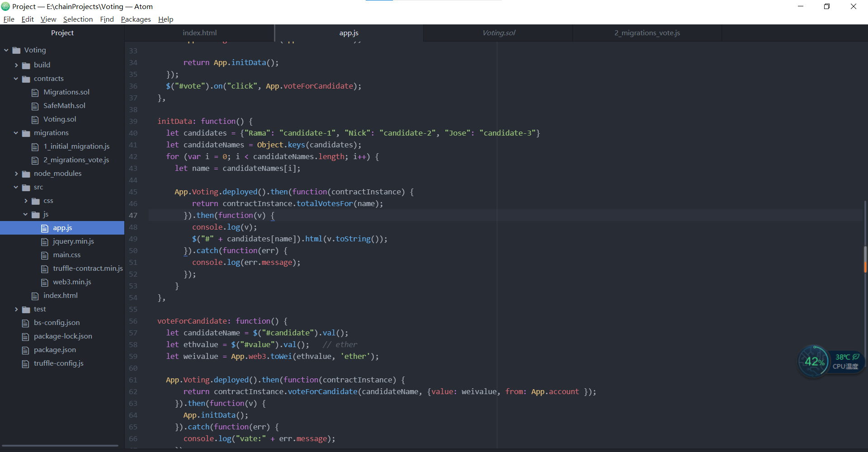868x452 pixels.
Task: Click the 1_initial_migration.js file icon
Action: pos(35,146)
